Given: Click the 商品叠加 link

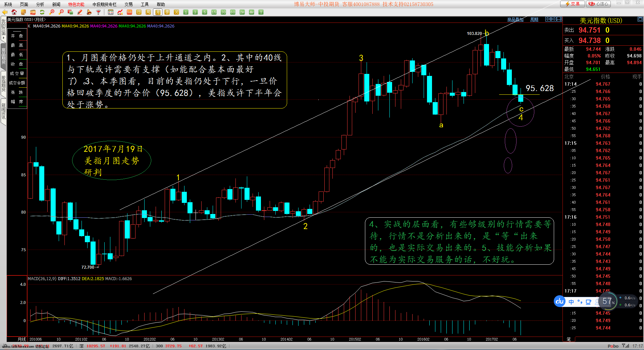Looking at the screenshot, I should (x=515, y=19).
